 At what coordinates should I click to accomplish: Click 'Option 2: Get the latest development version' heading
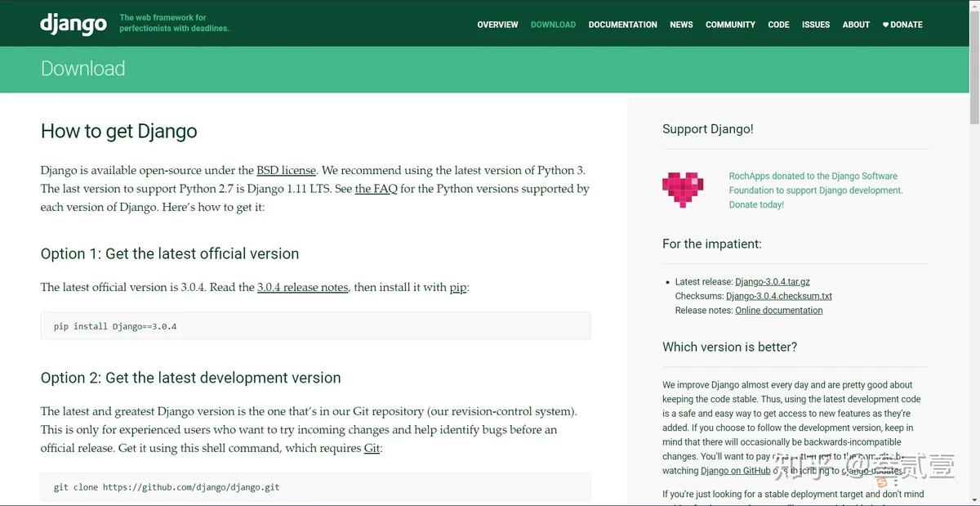(x=191, y=378)
